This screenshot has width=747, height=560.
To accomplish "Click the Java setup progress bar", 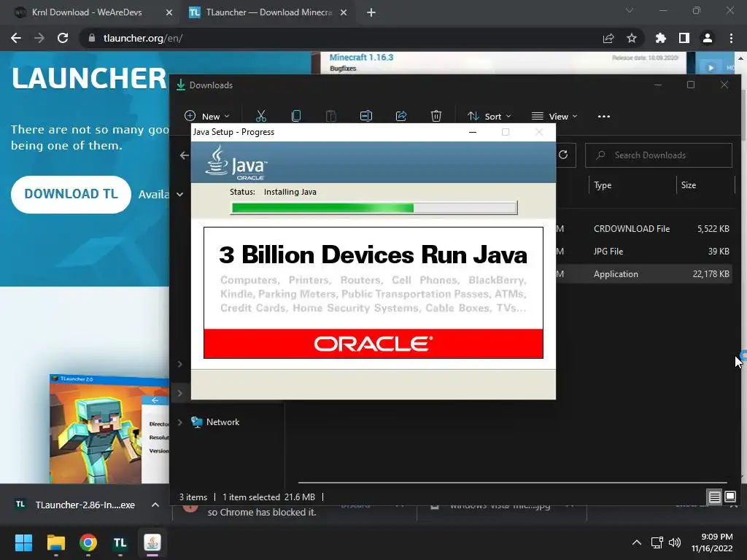I will point(374,208).
